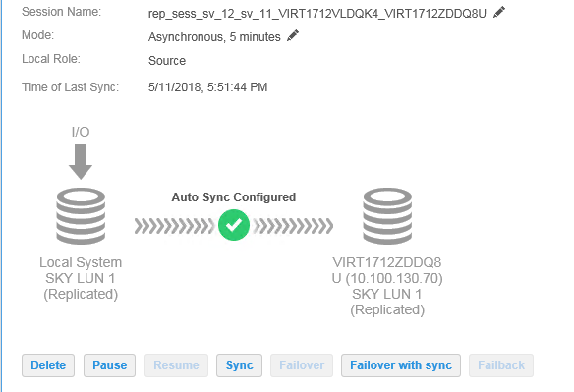Screen dimensions: 574x392
Task: Click left replication chevron arrows
Action: (174, 226)
